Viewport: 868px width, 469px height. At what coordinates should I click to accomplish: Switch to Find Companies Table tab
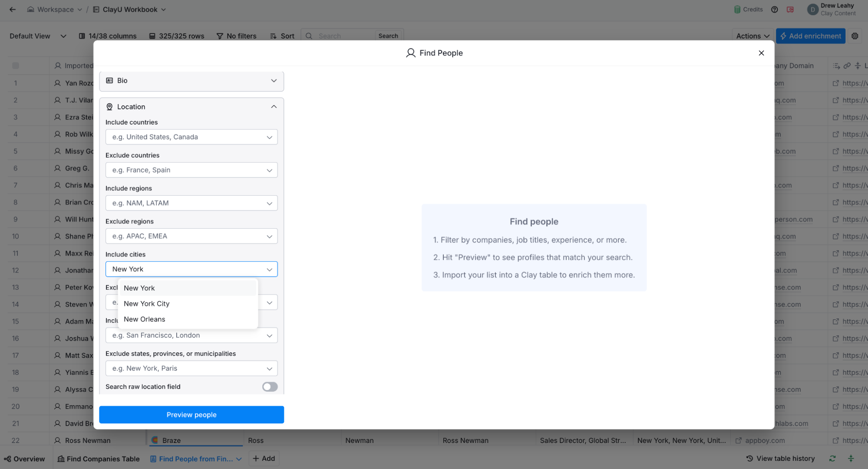click(x=99, y=459)
